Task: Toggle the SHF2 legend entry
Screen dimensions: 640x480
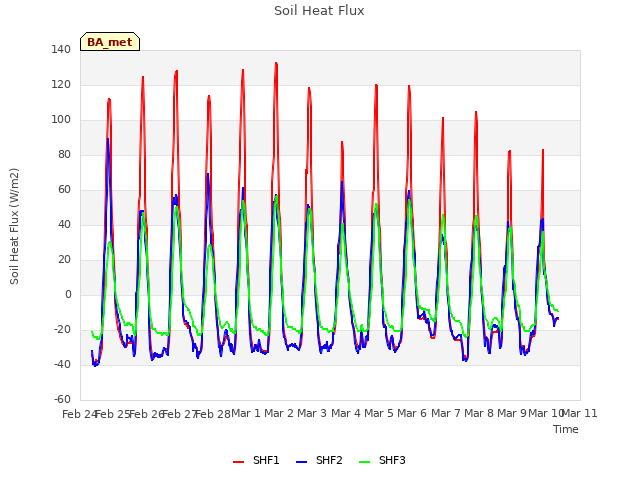Action: (x=319, y=460)
